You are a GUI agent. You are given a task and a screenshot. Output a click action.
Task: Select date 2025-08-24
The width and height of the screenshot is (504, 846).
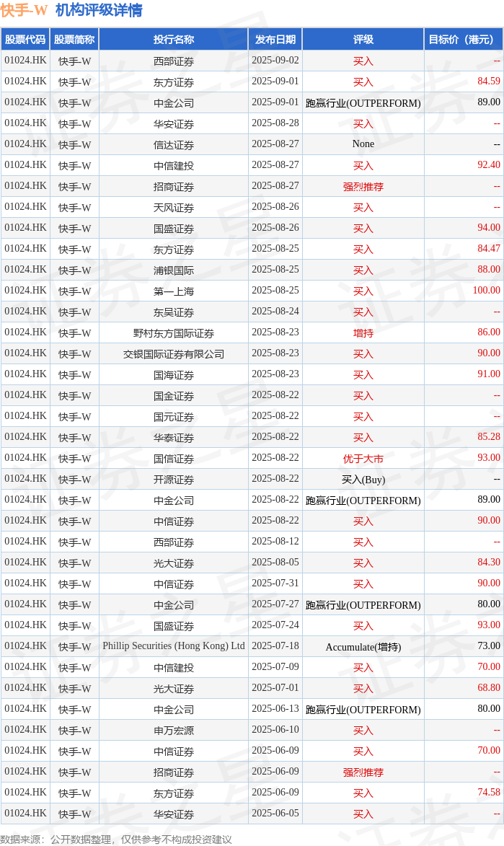275,312
